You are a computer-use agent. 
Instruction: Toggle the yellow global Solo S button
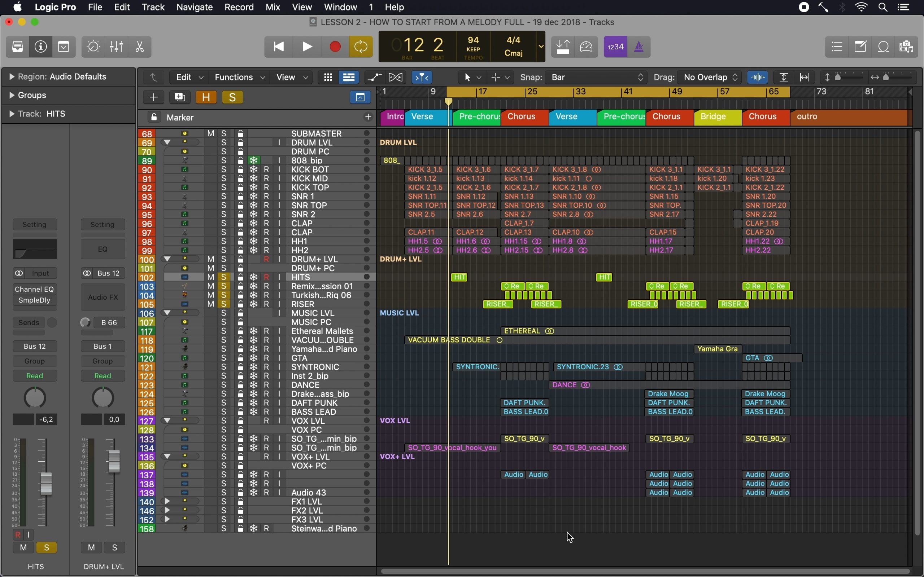click(232, 97)
